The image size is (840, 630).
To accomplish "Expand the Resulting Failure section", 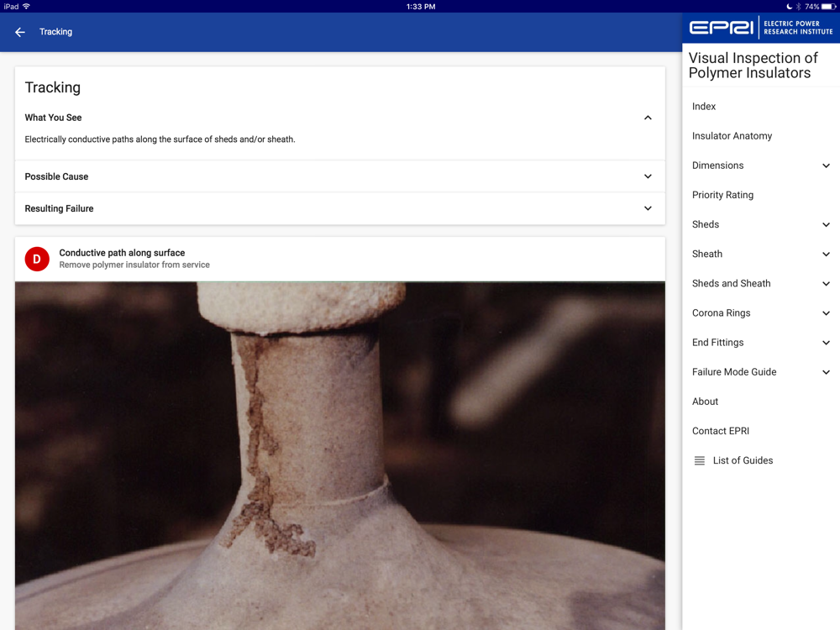I will tap(648, 208).
